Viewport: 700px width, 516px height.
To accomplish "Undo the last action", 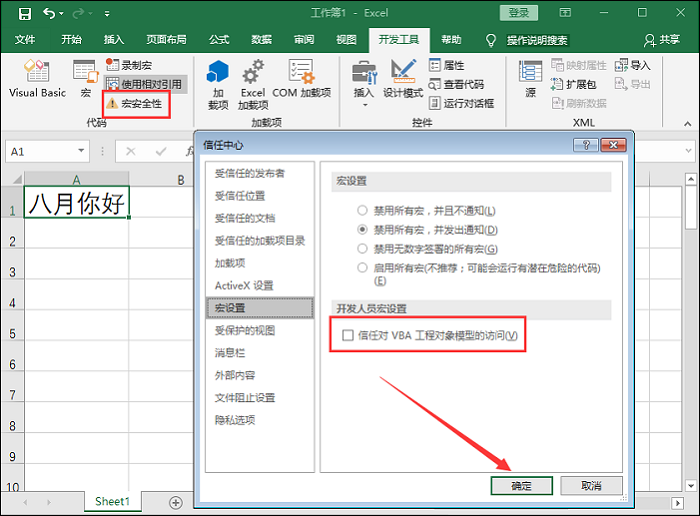I will tap(48, 13).
